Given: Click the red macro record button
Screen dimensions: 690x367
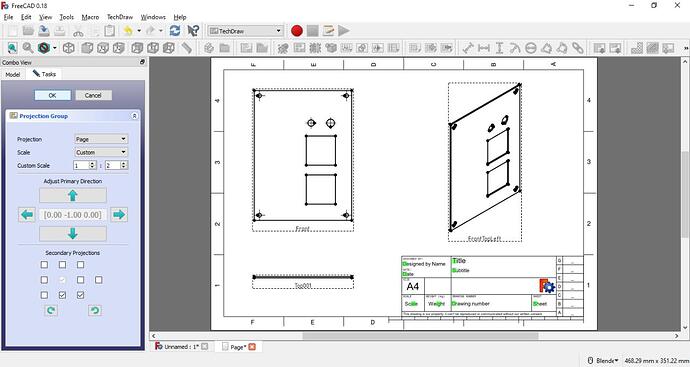Looking at the screenshot, I should tap(297, 31).
